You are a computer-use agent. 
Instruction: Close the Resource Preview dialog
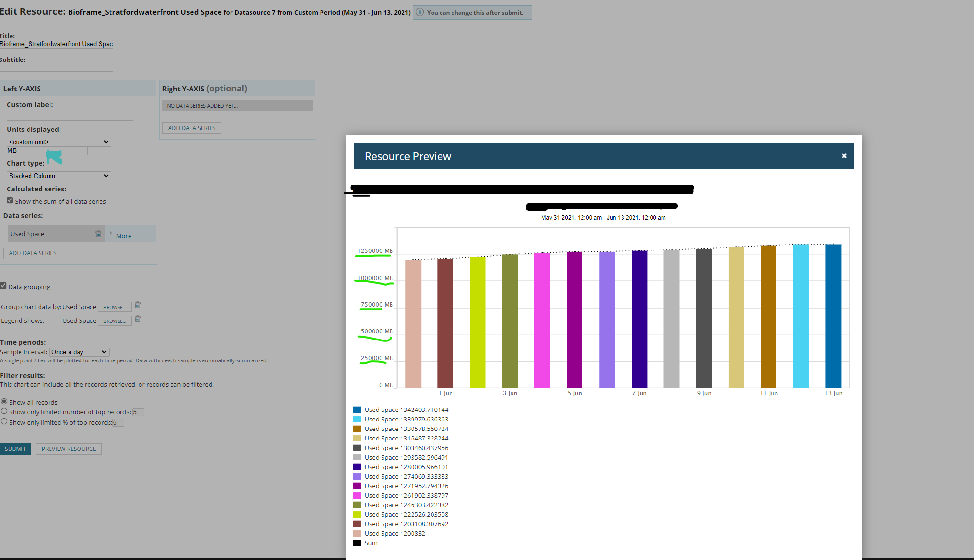[844, 156]
